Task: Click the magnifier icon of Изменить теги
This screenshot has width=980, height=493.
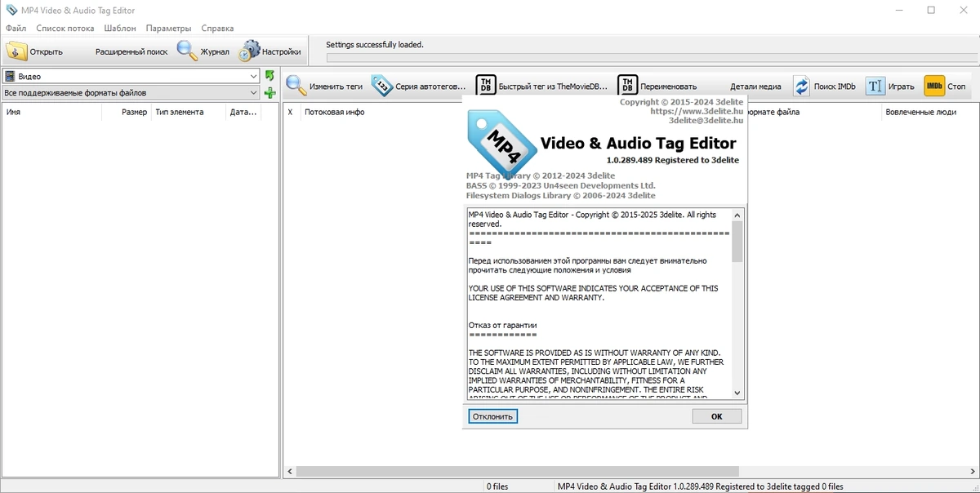Action: [296, 86]
